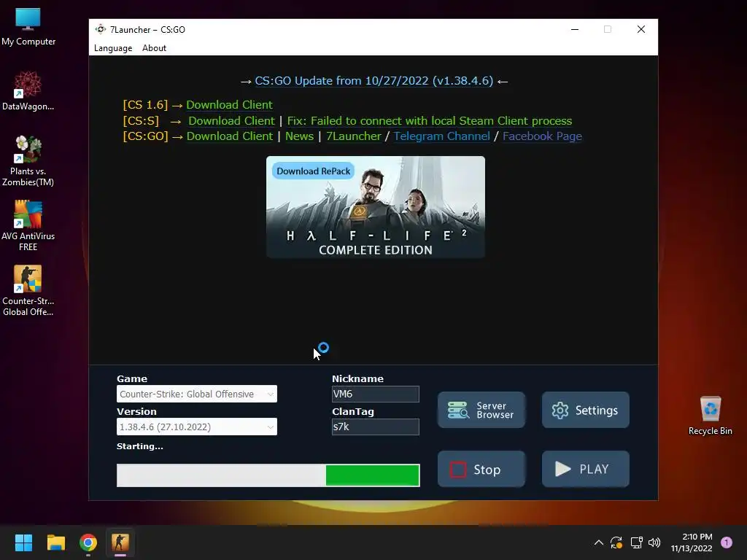Open notification badge in taskbar
Image resolution: width=747 pixels, height=560 pixels.
pyautogui.click(x=727, y=542)
